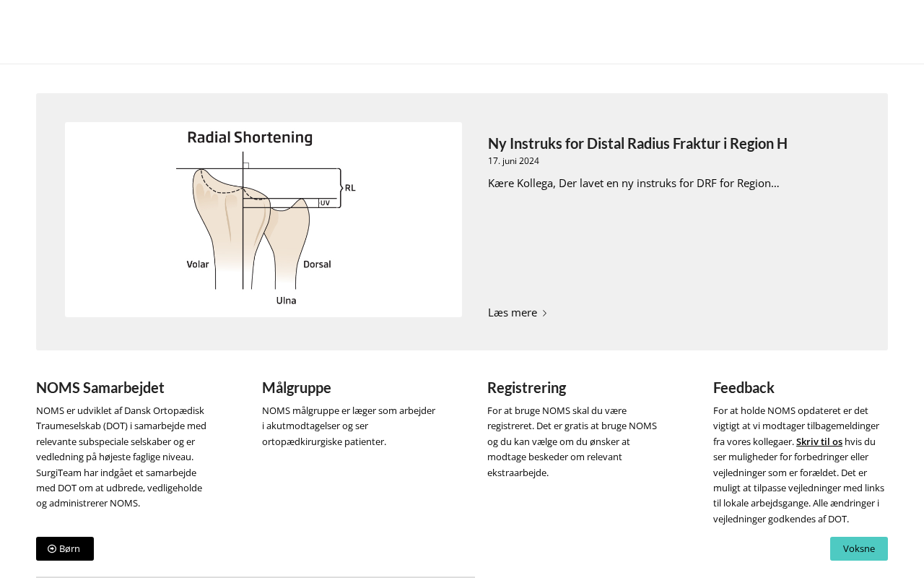Click the Kære Kollega article excerpt
Image resolution: width=924 pixels, height=578 pixels.
pyautogui.click(x=633, y=184)
